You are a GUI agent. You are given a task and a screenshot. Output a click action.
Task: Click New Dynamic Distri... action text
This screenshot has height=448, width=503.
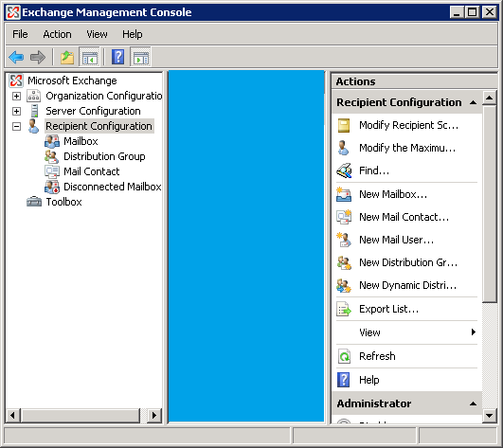[x=407, y=285]
